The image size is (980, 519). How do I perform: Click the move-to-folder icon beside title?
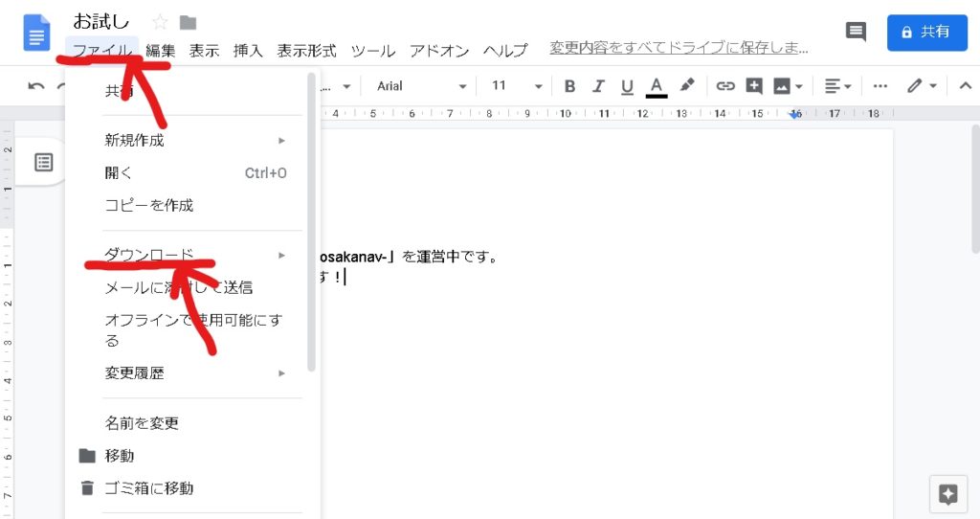(189, 23)
